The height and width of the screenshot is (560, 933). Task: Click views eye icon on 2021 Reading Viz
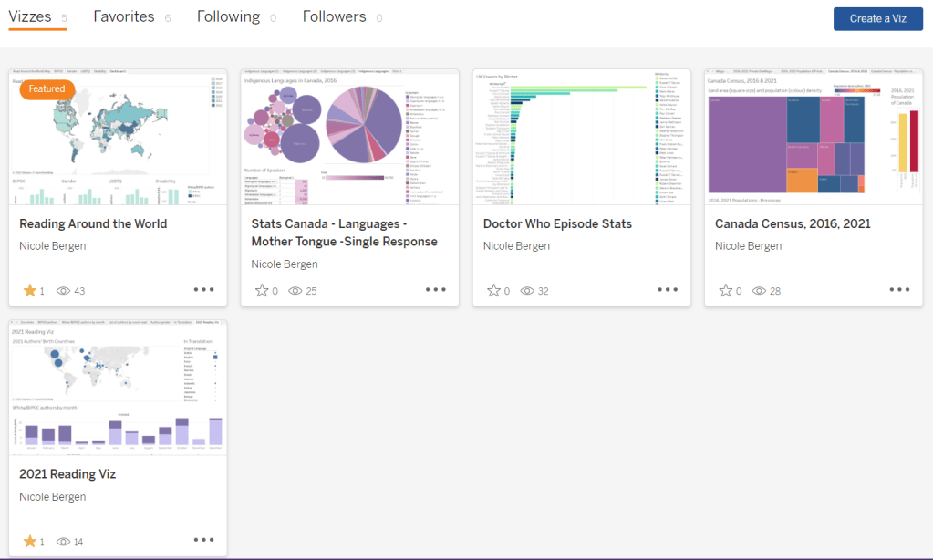coord(64,542)
